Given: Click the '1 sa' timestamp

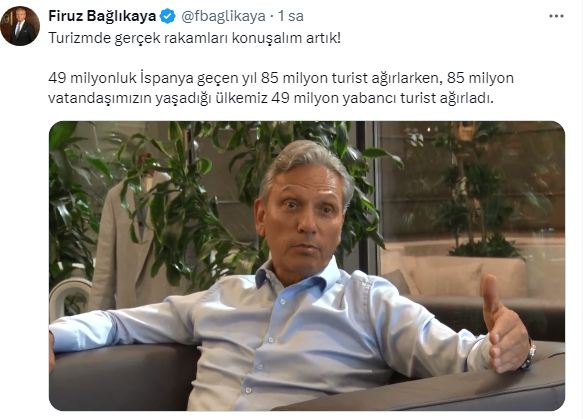Looking at the screenshot, I should coord(291,16).
